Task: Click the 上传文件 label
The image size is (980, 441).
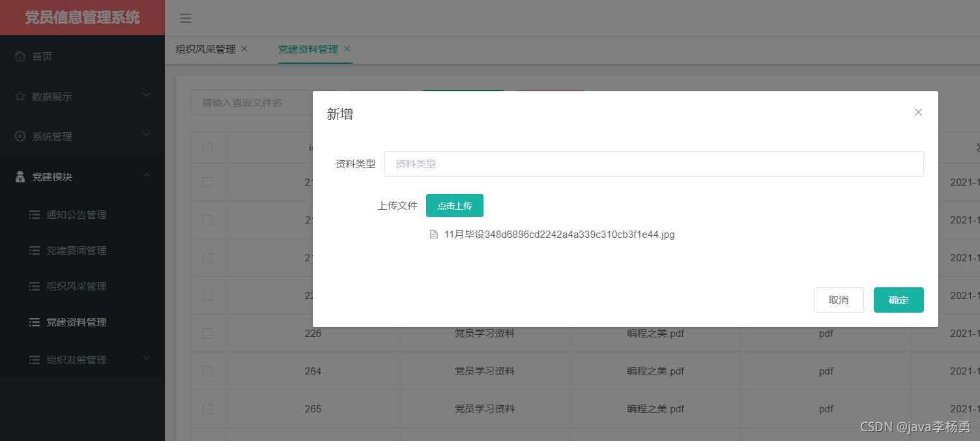Action: (x=397, y=205)
